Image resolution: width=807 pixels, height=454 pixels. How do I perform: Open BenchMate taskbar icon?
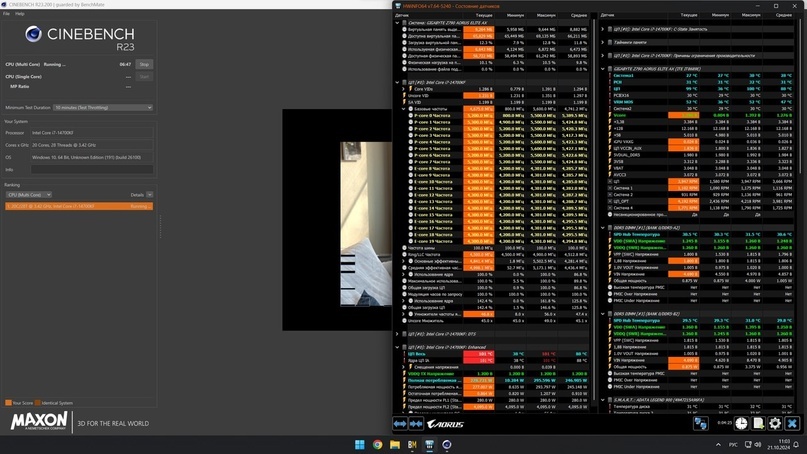tap(412, 444)
